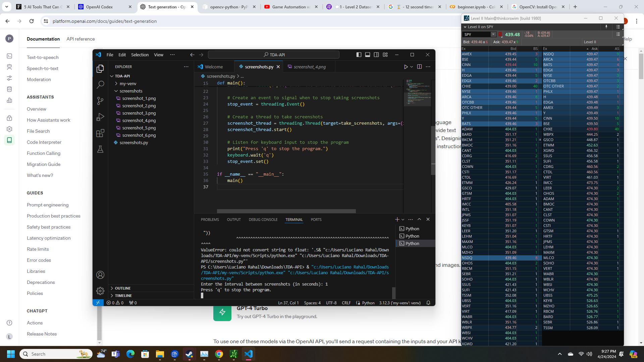The image size is (644, 362).
Task: Open the Explorer view in VS Code
Action: coord(100,68)
